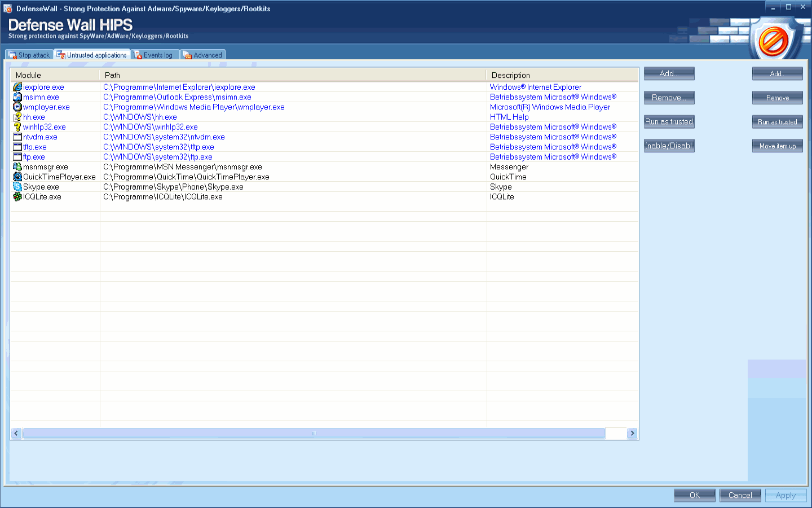Sort by the Description column header
The image size is (812, 508).
(x=562, y=75)
